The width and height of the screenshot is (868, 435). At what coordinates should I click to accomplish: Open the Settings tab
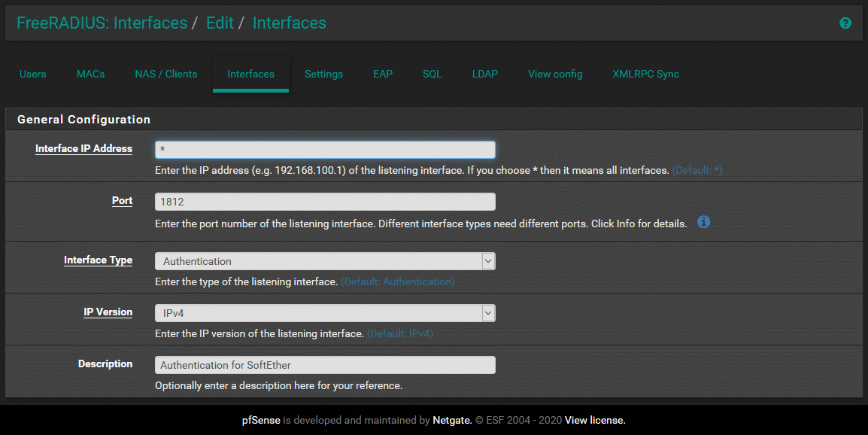pos(324,74)
